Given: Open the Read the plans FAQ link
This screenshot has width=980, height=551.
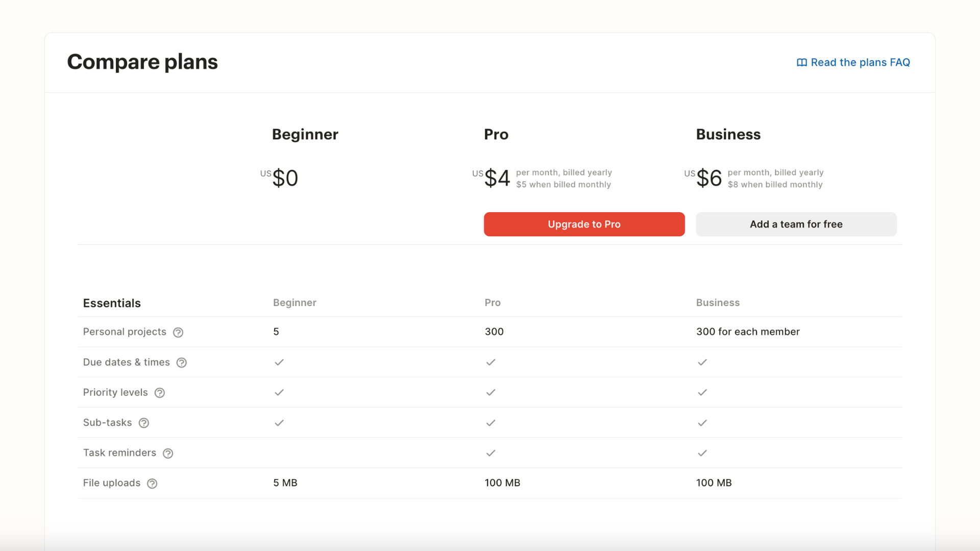Looking at the screenshot, I should (x=860, y=62).
